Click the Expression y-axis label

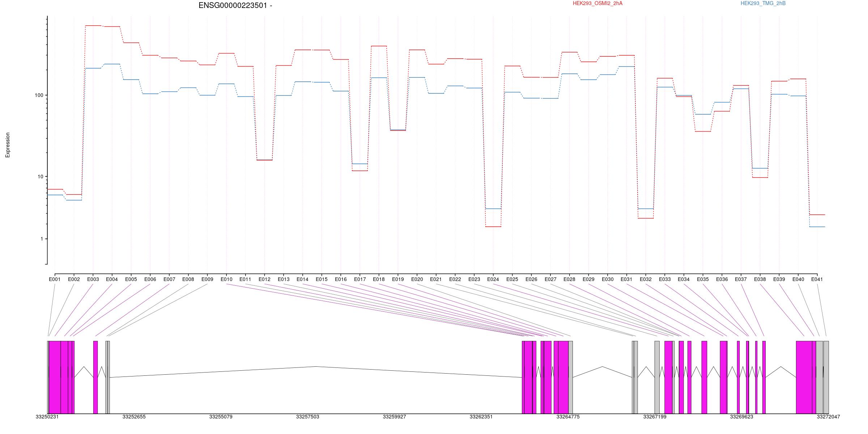pyautogui.click(x=8, y=145)
